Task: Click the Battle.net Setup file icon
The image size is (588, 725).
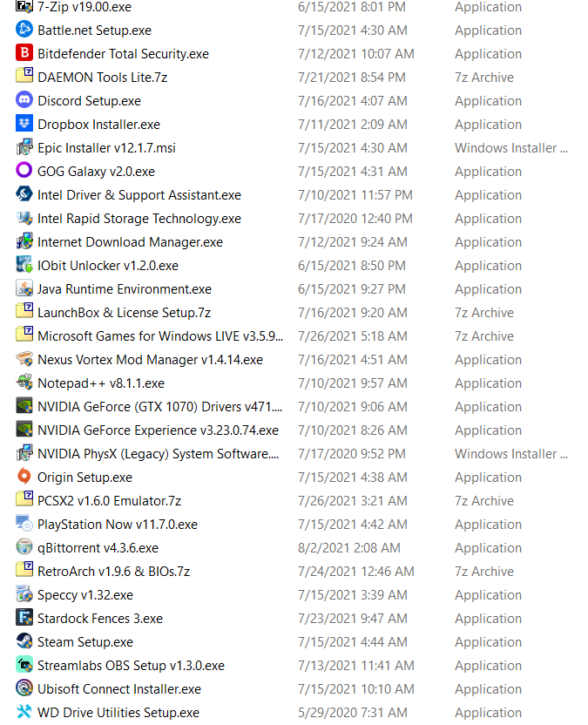Action: click(24, 30)
